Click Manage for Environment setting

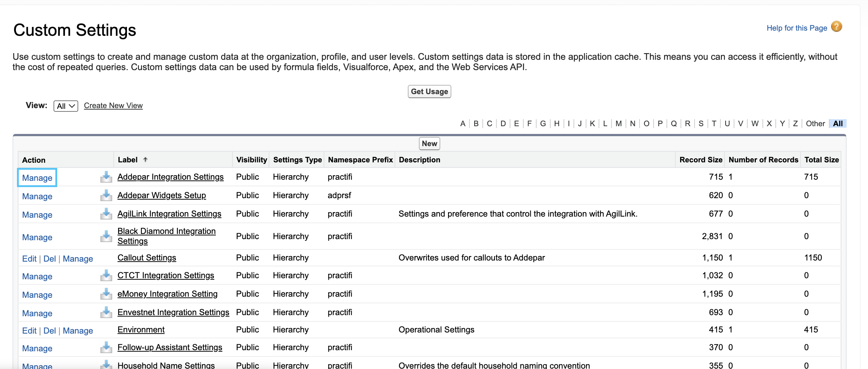(x=78, y=331)
